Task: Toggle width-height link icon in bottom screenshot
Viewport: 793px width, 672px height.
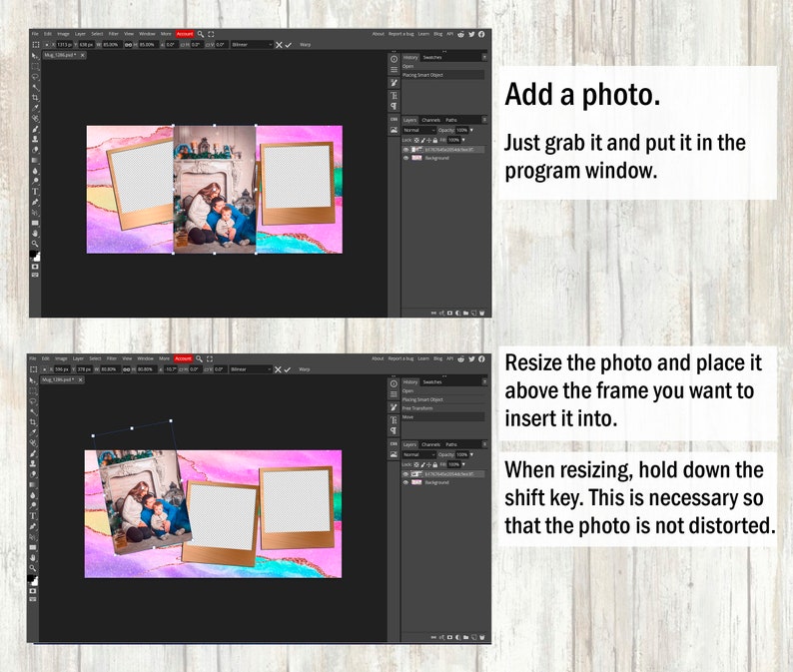Action: coord(127,369)
